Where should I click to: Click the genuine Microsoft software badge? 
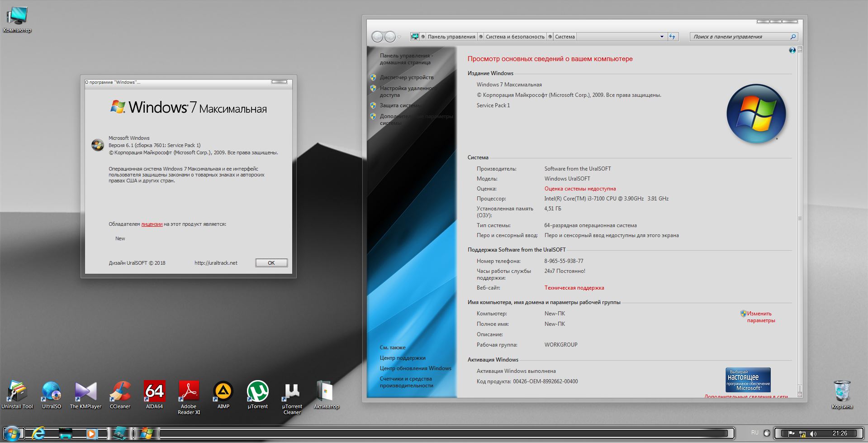point(748,380)
